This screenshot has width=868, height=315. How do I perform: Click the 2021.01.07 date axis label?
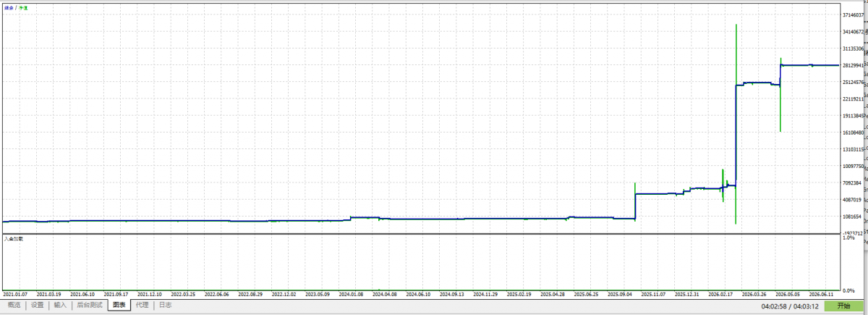tap(15, 294)
